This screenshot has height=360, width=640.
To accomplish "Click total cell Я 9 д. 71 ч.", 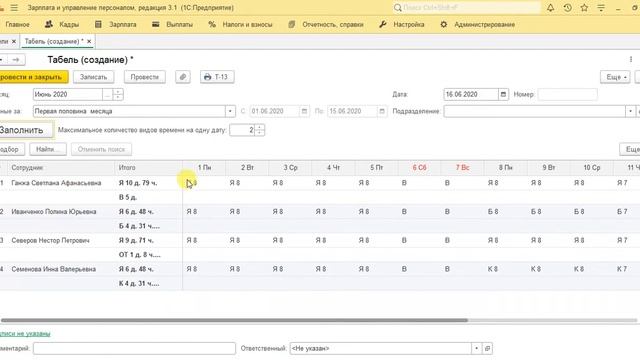I will 136,240.
